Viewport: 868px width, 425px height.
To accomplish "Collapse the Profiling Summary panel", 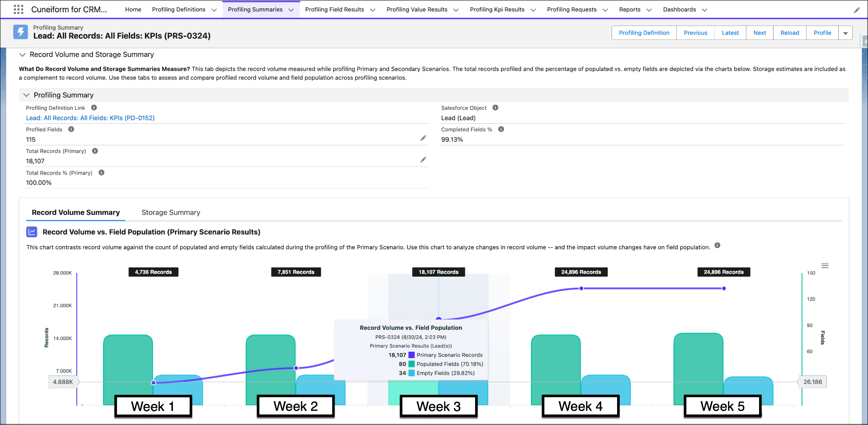I will coord(27,95).
